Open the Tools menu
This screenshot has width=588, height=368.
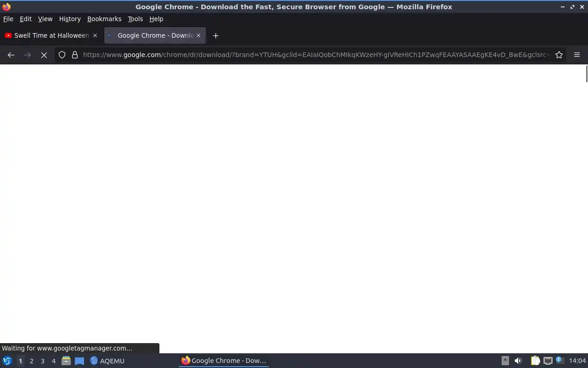click(x=136, y=19)
